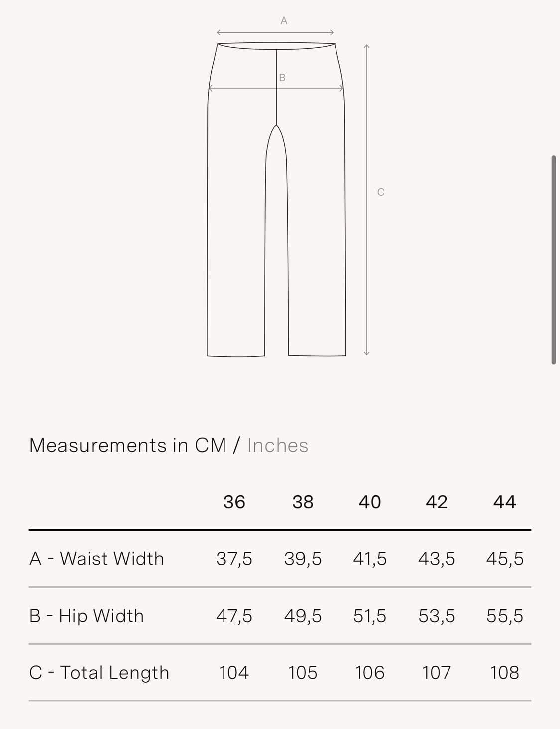This screenshot has height=729, width=560.
Task: Click waist width value 45,5 for size 44
Action: pos(504,559)
